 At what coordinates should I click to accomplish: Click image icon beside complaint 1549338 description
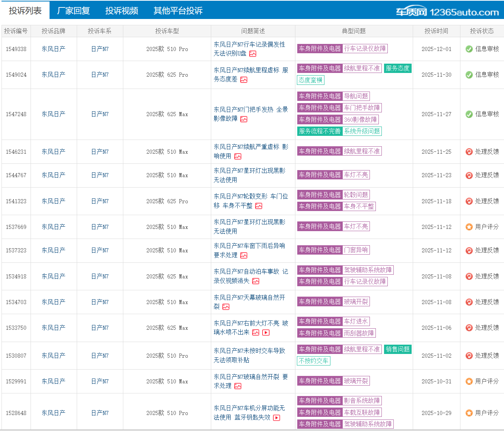[253, 54]
